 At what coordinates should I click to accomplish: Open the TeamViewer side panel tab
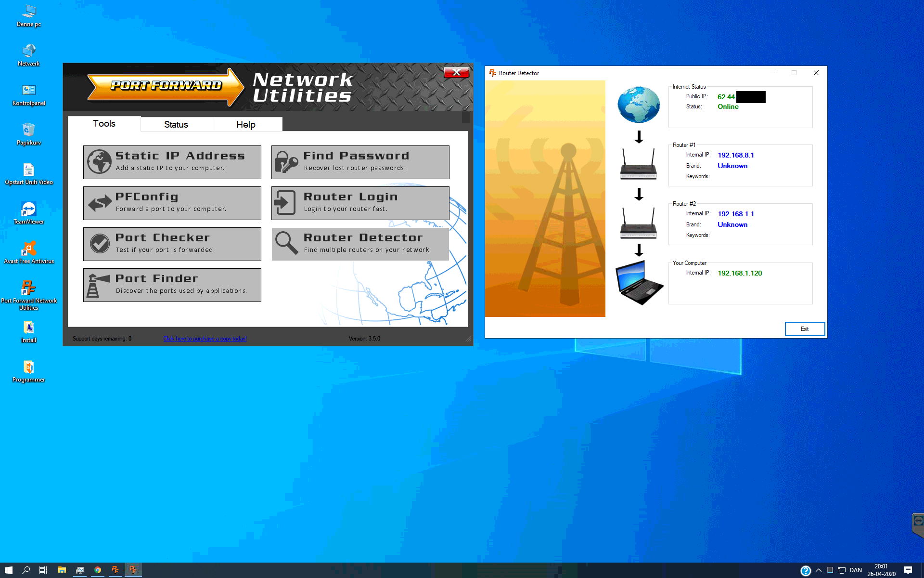click(918, 525)
